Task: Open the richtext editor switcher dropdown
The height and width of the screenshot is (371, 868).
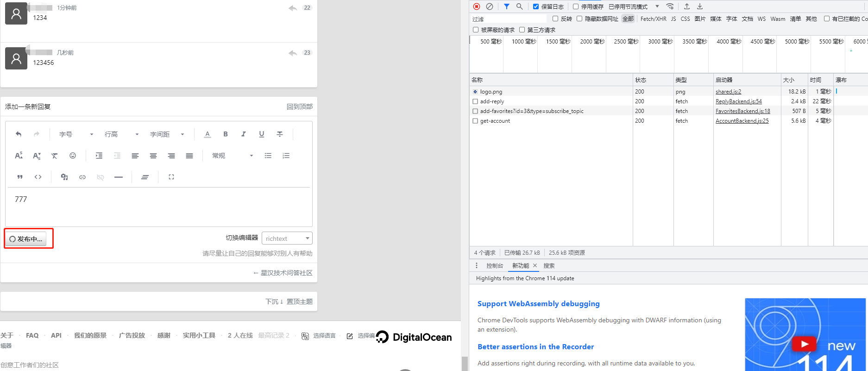Action: coord(287,238)
